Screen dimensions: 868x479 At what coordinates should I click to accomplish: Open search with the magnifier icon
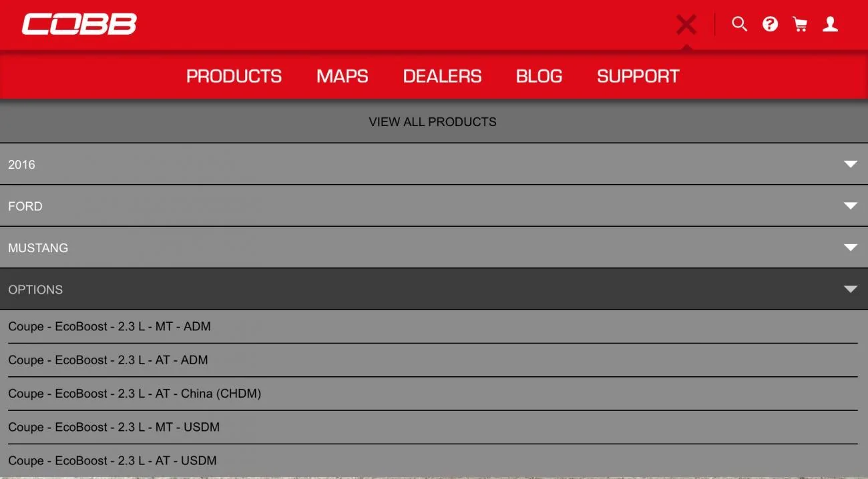point(739,25)
